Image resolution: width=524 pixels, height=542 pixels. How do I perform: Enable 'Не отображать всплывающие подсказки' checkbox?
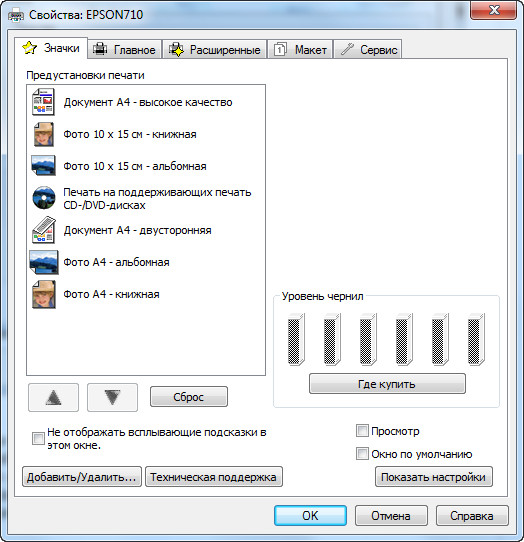[38, 438]
